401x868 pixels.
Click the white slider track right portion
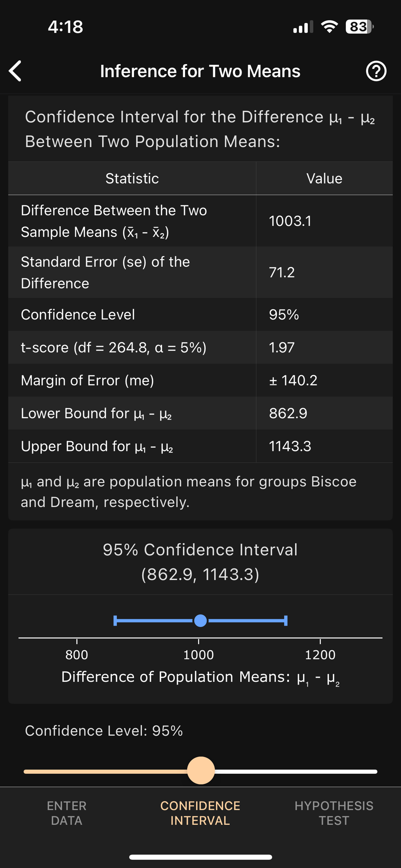296,772
